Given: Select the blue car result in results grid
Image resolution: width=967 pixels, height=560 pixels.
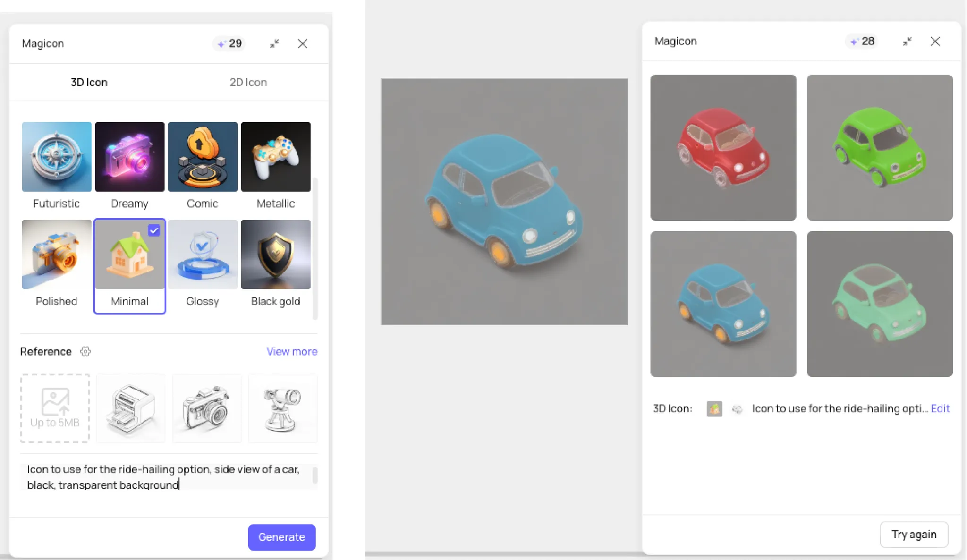Looking at the screenshot, I should click(x=723, y=304).
